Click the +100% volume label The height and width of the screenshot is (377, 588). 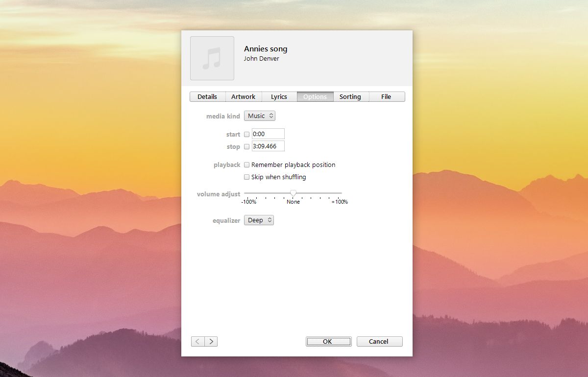tap(340, 202)
